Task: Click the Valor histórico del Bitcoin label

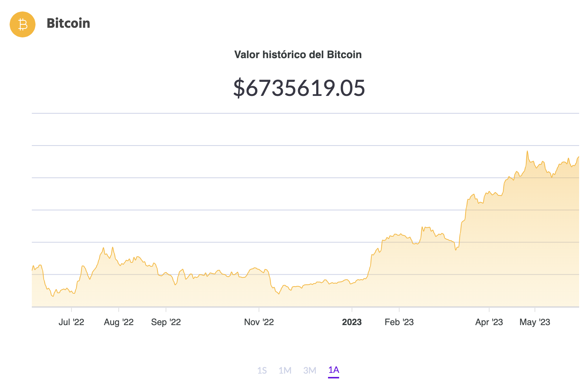Action: point(298,54)
